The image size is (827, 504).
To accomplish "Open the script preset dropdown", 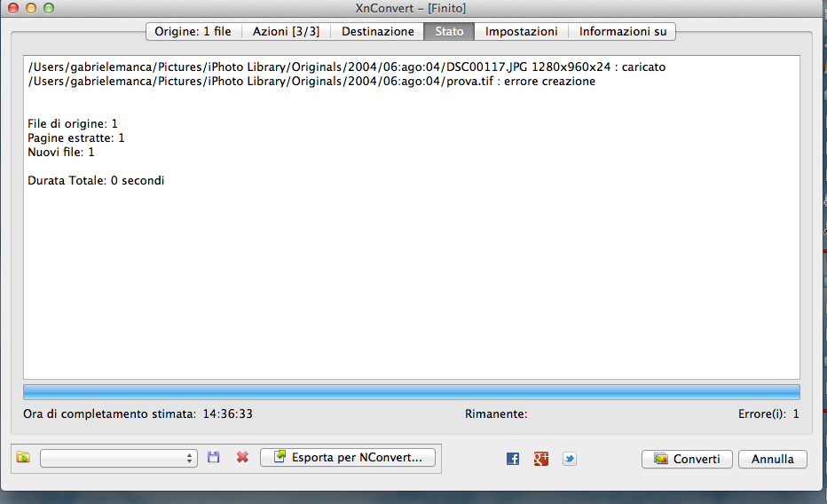I will (x=119, y=458).
